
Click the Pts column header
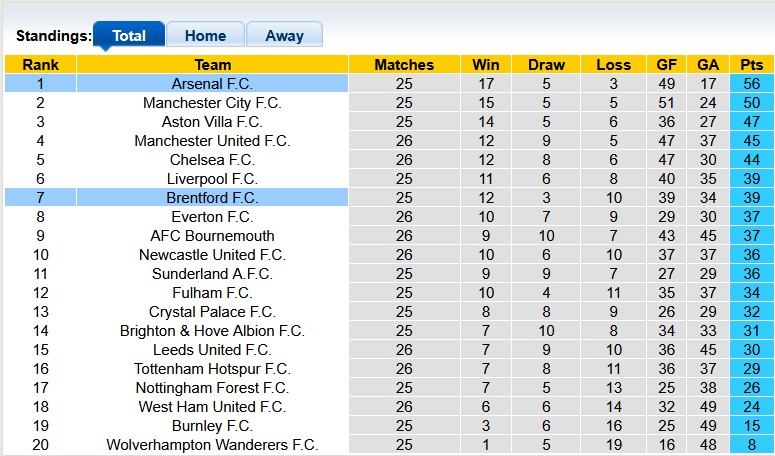click(x=751, y=65)
